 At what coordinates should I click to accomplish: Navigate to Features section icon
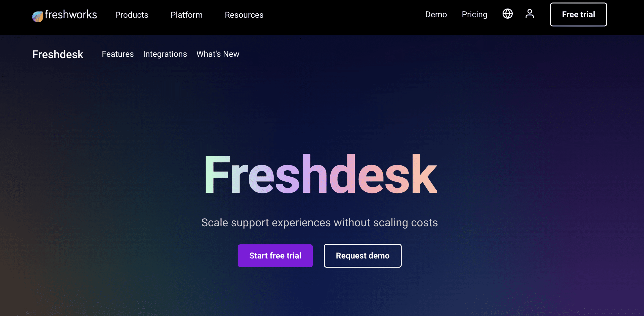tap(118, 54)
